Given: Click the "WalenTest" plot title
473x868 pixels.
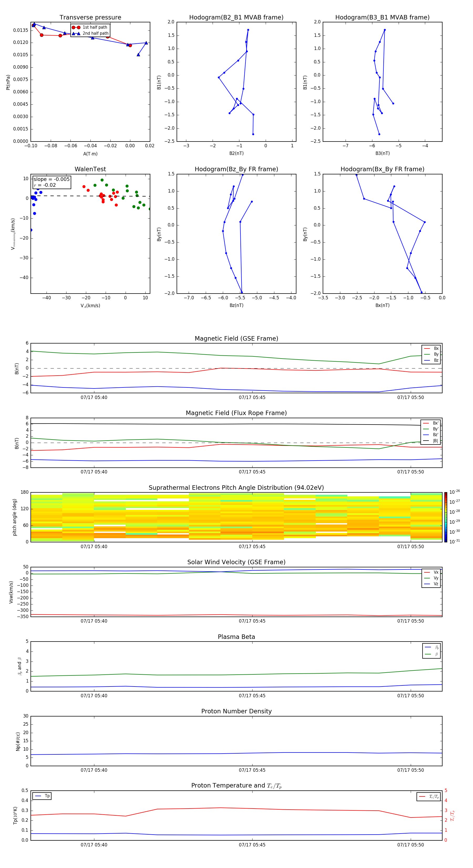Looking at the screenshot, I should (x=90, y=169).
